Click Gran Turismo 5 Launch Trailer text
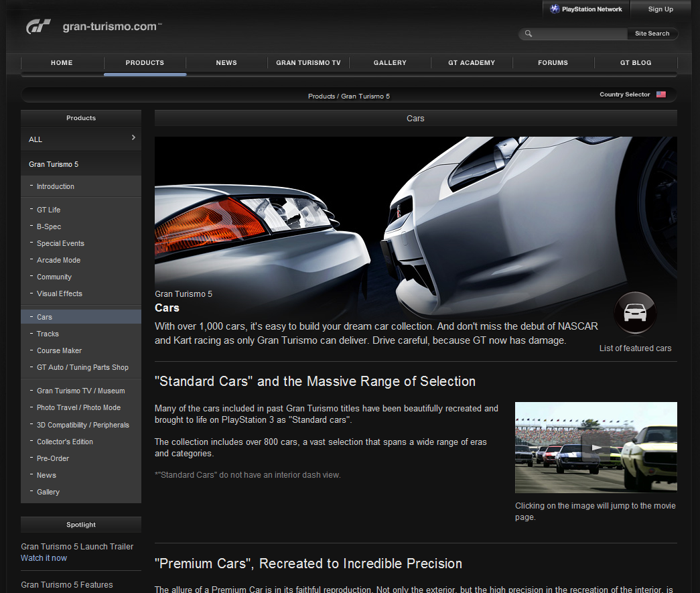Screen dimensions: 700x593 (77, 546)
